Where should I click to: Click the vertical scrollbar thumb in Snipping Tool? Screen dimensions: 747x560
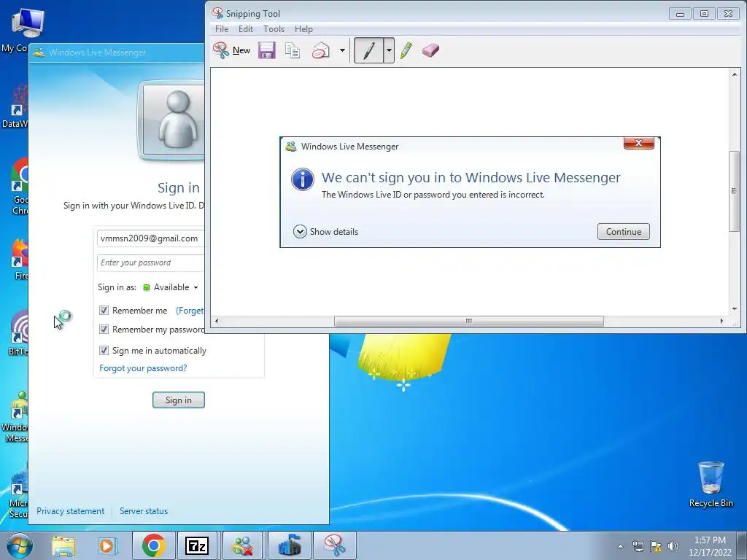[734, 191]
